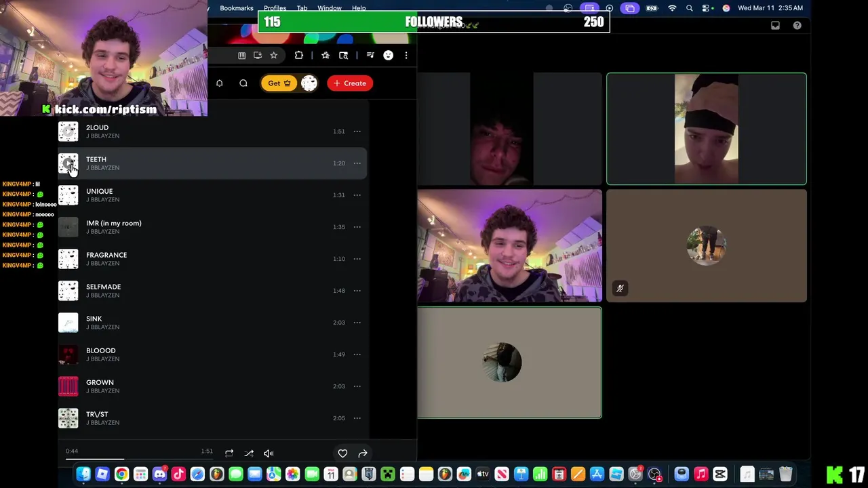Screen dimensions: 868x488
Task: Toggle mute with the volume icon
Action: [x=269, y=453]
